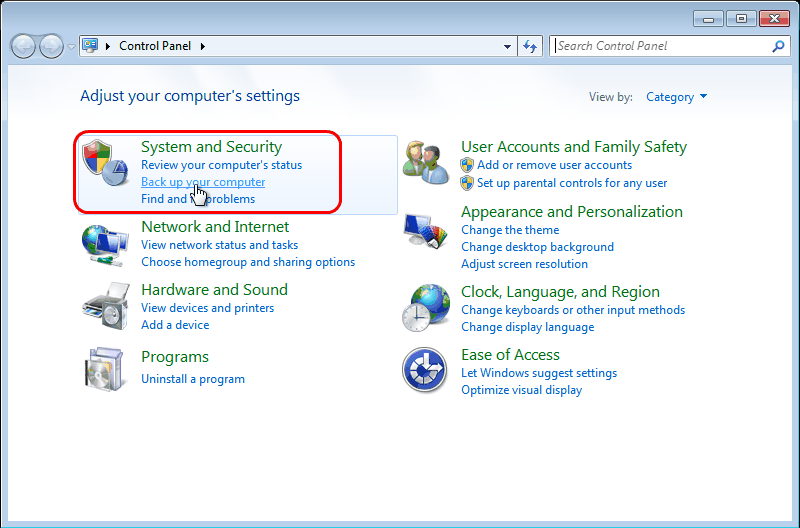800x528 pixels.
Task: Open the Hardware and Sound printer icon
Action: pyautogui.click(x=106, y=306)
